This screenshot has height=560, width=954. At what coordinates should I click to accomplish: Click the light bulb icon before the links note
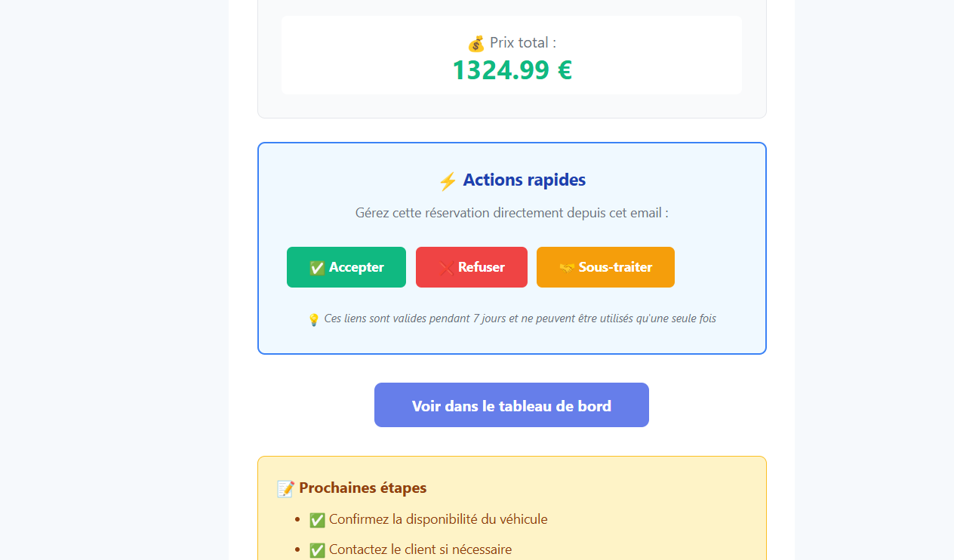tap(314, 320)
